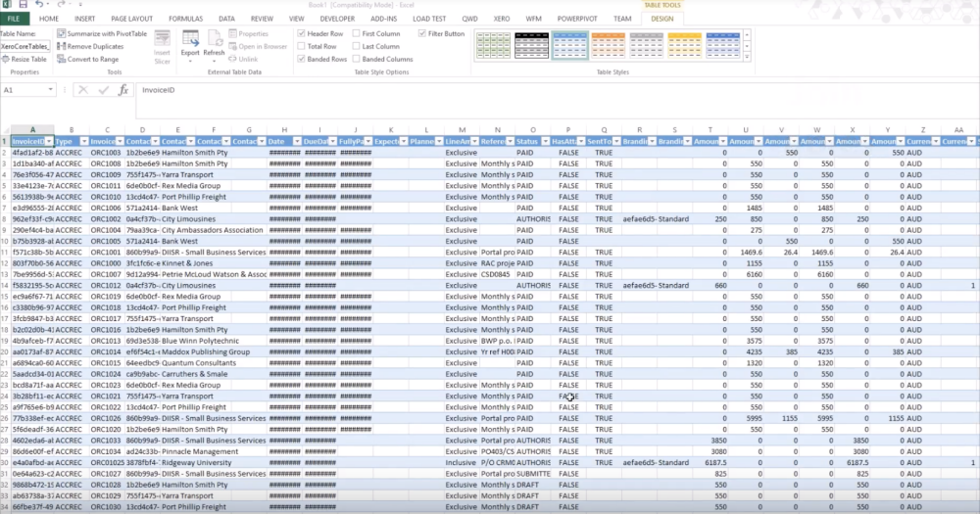Select the yellow table style swatch

684,46
